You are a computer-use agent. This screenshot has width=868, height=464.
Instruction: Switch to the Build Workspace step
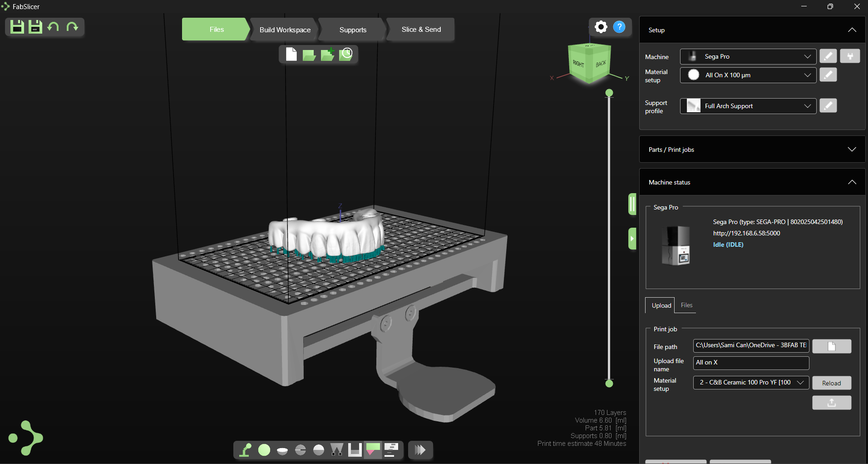[285, 30]
